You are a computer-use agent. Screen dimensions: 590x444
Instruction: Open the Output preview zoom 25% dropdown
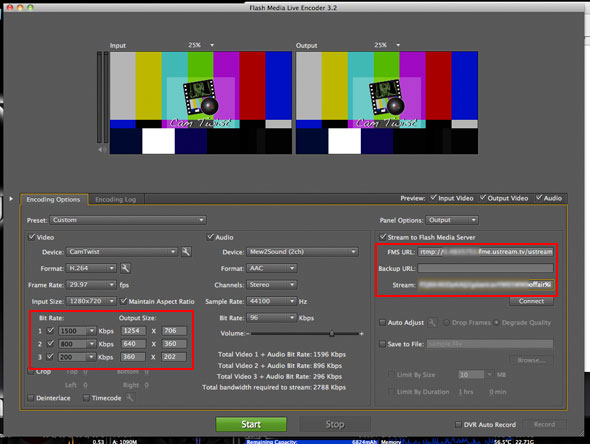[x=398, y=45]
